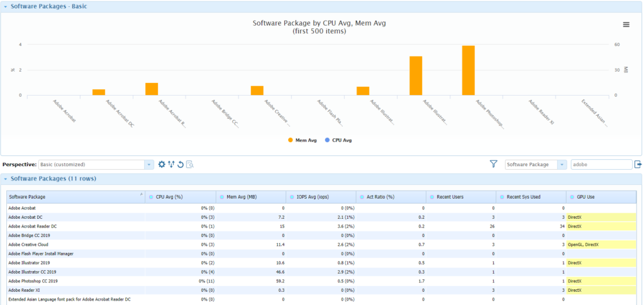Click DirectX cell in Adobe Reader XI row

click(601, 291)
